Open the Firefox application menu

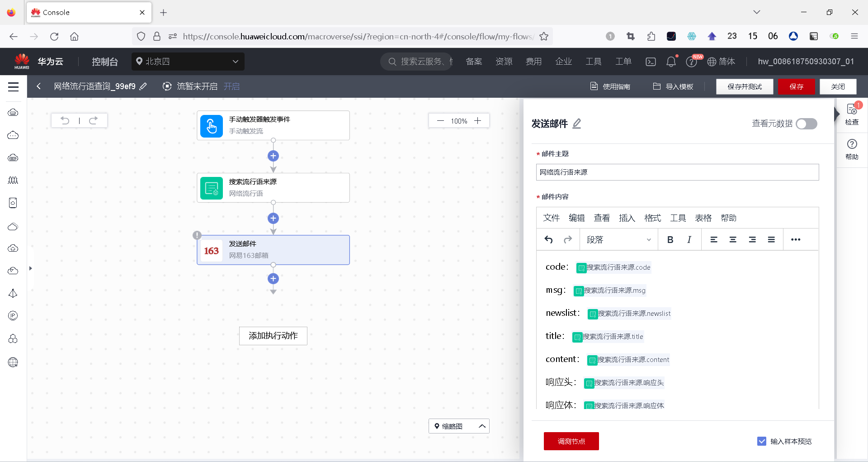[854, 36]
